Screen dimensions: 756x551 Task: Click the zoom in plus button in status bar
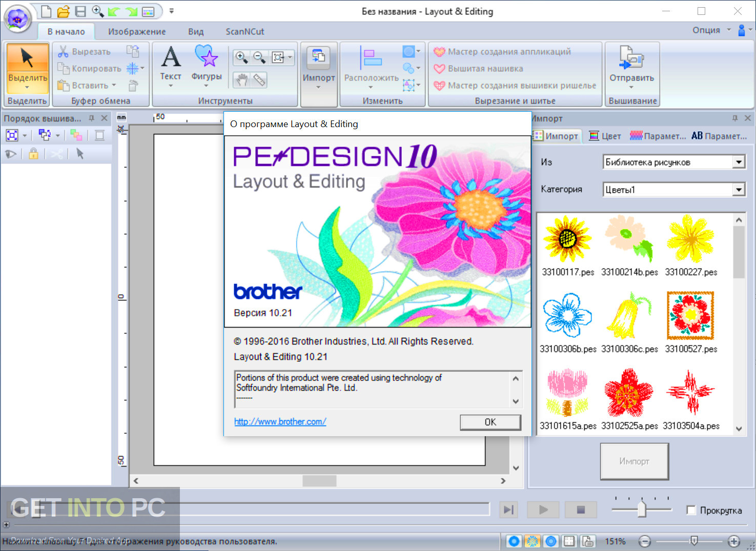point(734,541)
